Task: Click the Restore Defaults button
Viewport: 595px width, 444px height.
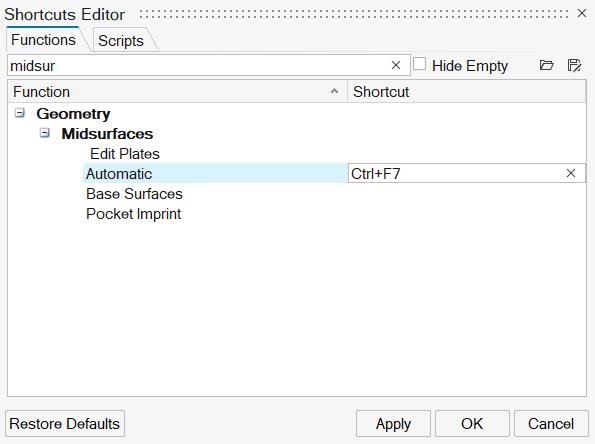Action: tap(65, 424)
